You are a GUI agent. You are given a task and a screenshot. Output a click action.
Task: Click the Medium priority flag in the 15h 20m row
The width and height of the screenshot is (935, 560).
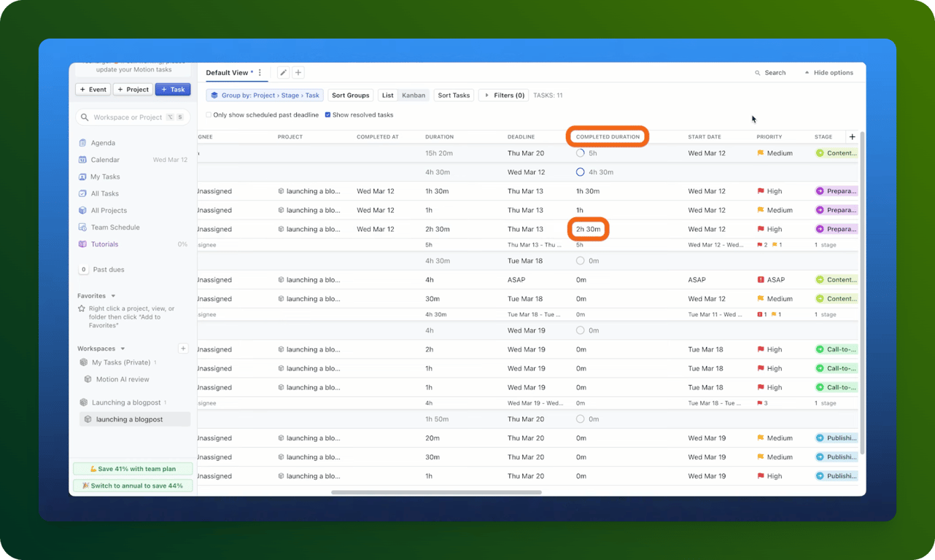pos(761,153)
